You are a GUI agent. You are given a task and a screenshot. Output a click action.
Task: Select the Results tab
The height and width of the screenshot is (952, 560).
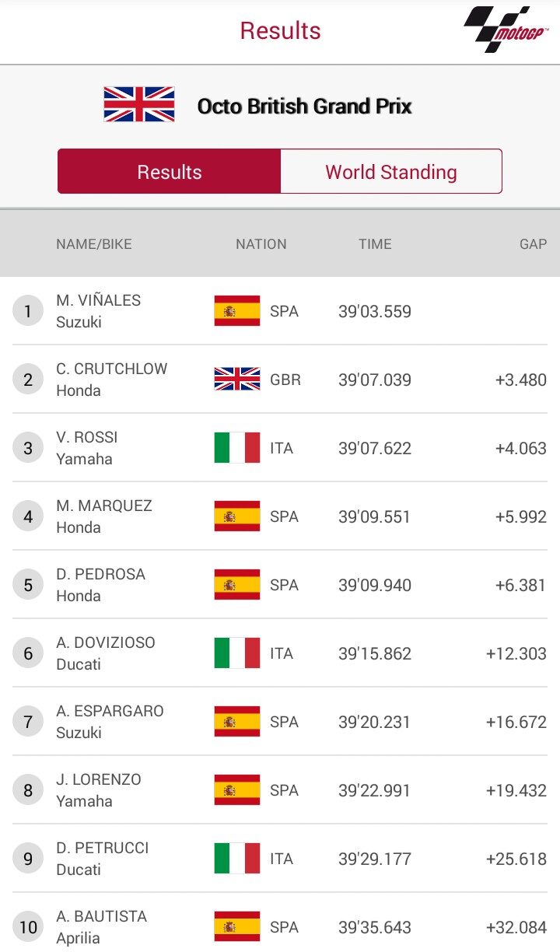coord(170,172)
